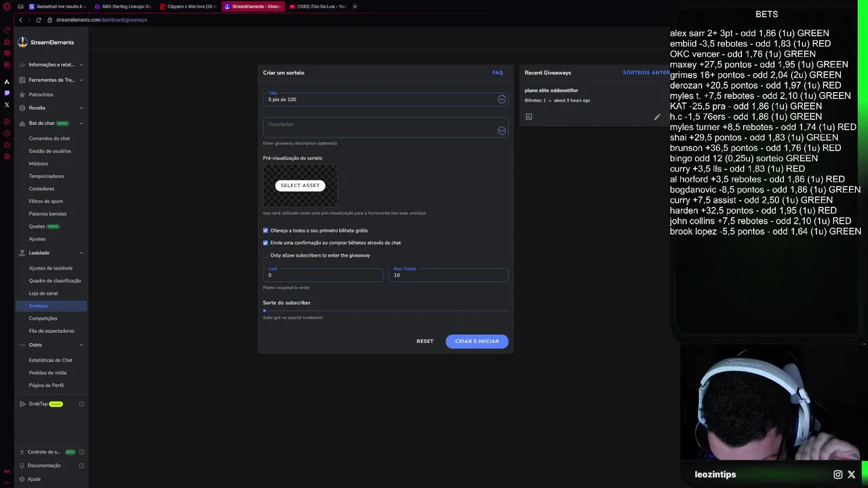Image resolution: width=868 pixels, height=488 pixels.
Task: Open Página de Perfil in the sidebar
Action: coord(46,385)
